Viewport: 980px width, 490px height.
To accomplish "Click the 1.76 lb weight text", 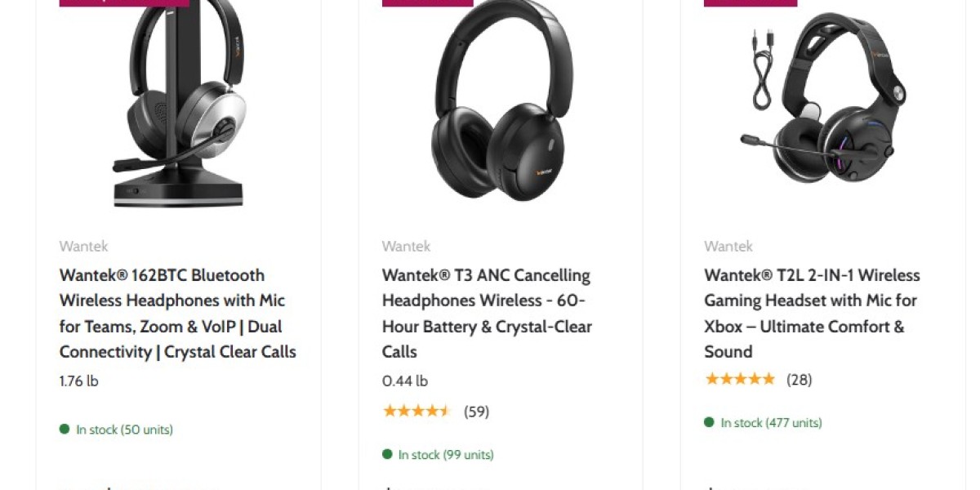I will pos(79,381).
